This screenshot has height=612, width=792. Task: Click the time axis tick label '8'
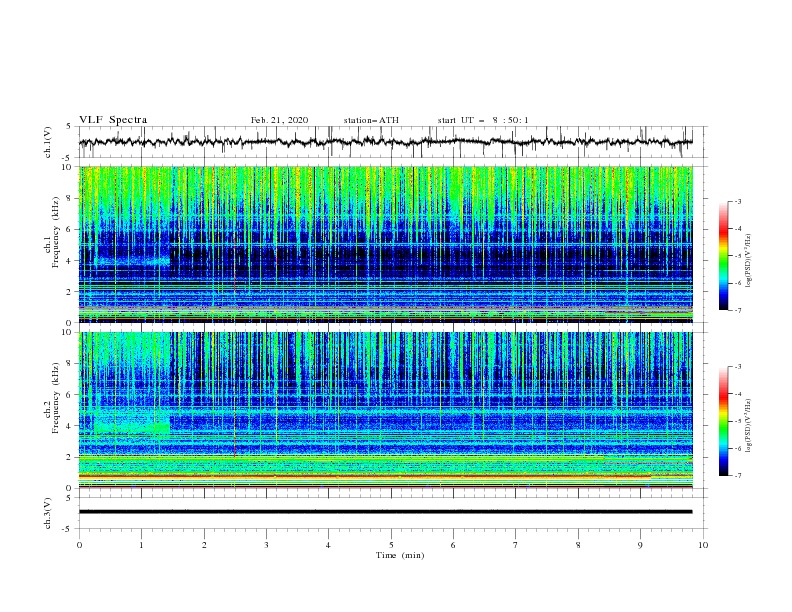[578, 545]
